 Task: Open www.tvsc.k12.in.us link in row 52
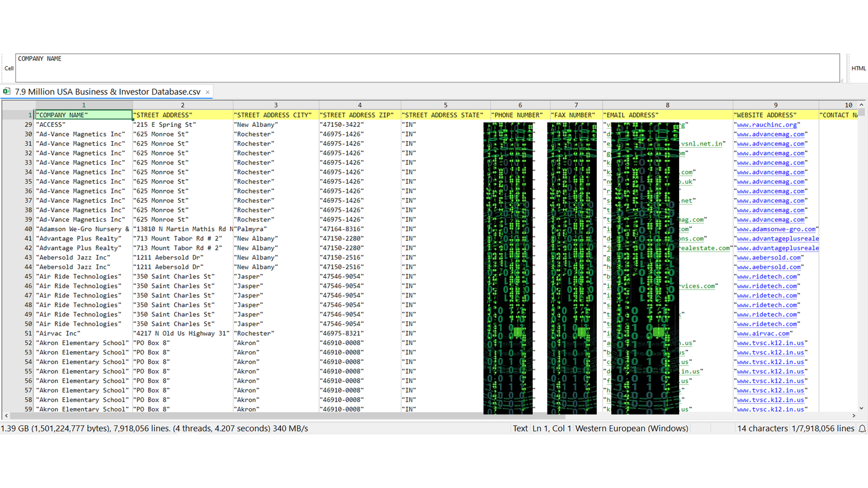(x=770, y=343)
